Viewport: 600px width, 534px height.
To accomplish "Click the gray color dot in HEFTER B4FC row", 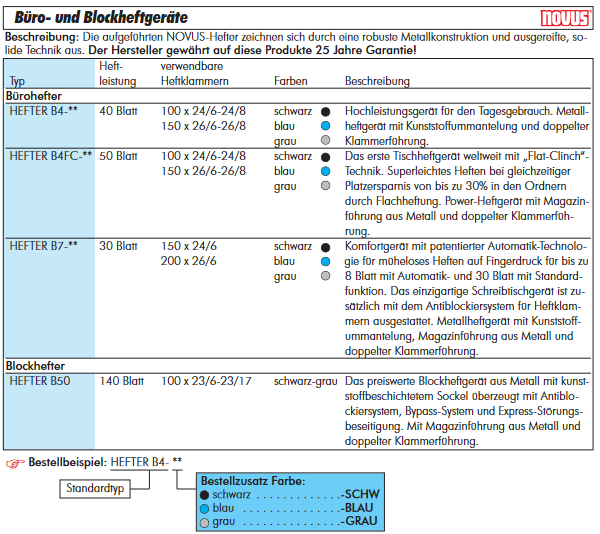I will pyautogui.click(x=326, y=187).
